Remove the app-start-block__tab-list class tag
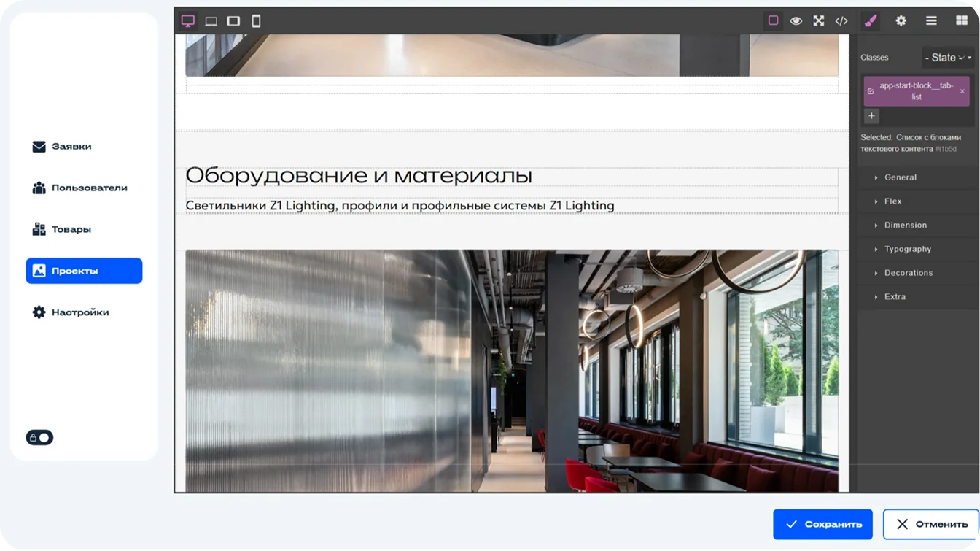 coord(962,90)
